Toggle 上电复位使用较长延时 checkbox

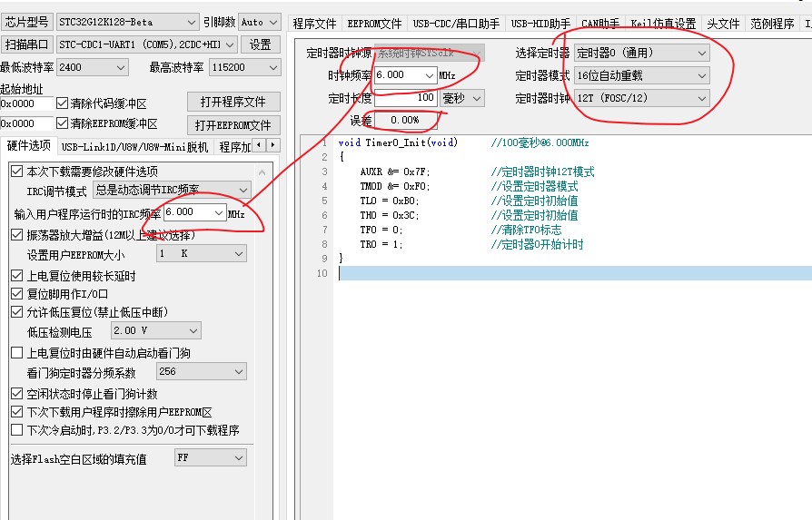pos(17,276)
